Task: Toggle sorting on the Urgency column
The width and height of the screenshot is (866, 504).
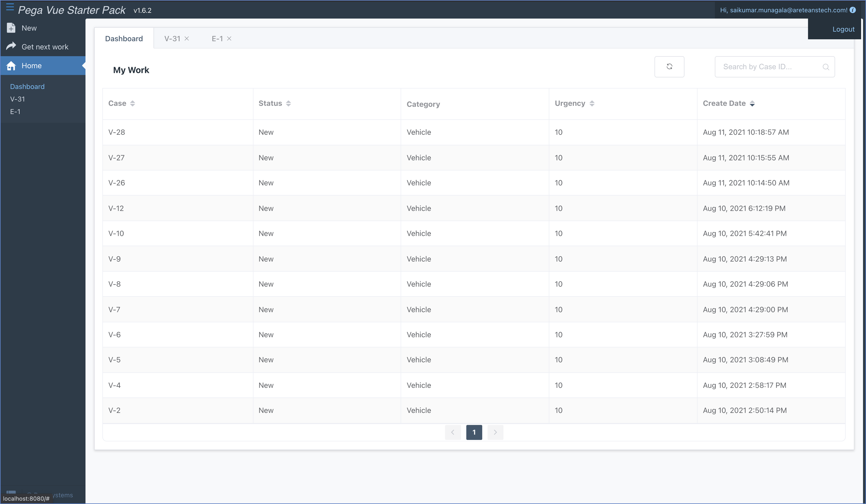Action: [x=592, y=103]
